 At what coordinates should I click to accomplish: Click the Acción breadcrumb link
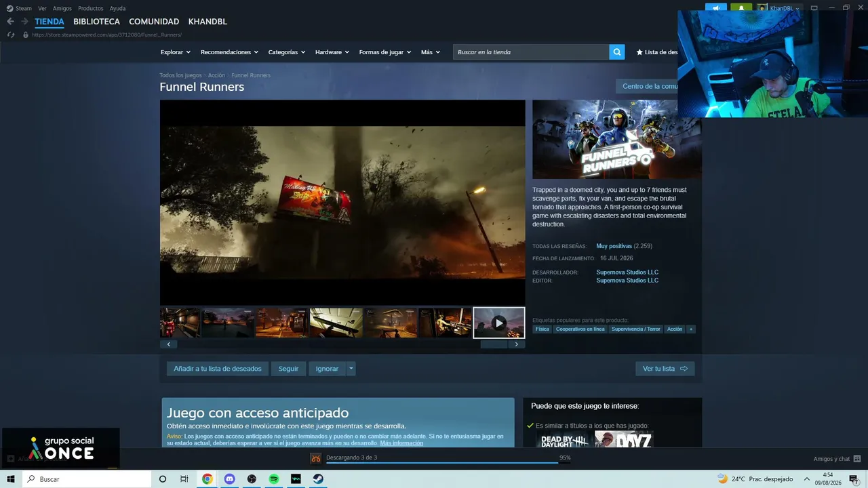click(x=216, y=75)
